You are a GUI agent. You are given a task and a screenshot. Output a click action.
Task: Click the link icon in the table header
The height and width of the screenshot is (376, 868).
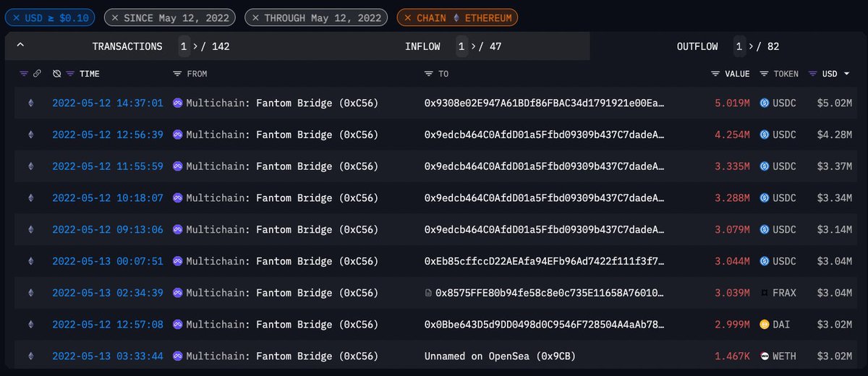coord(37,74)
